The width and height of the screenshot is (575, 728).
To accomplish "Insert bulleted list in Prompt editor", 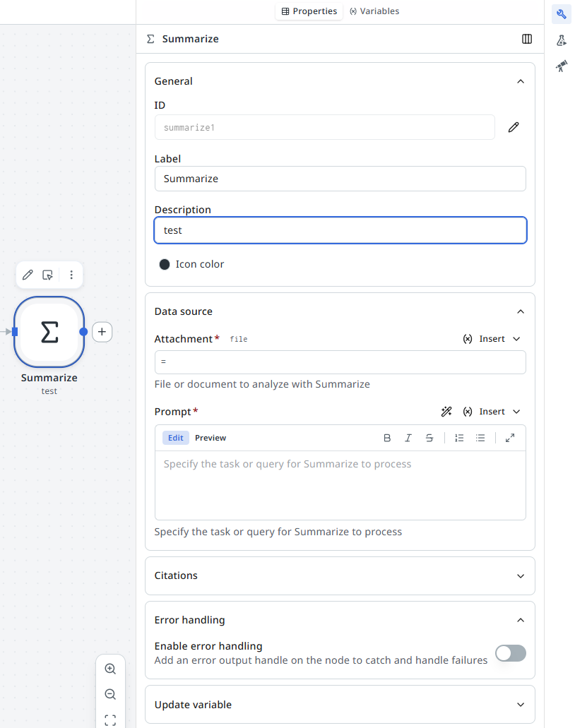I will coord(480,438).
